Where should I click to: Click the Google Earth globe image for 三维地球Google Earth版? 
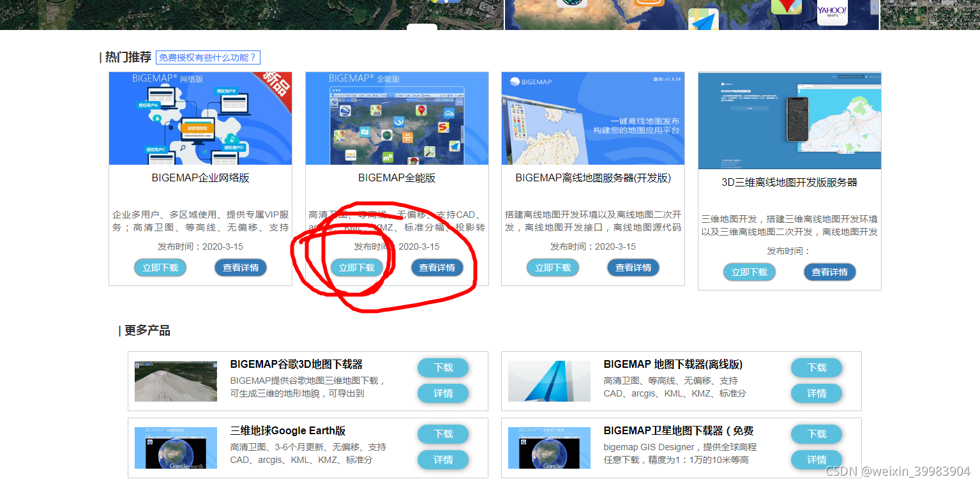pyautogui.click(x=176, y=448)
